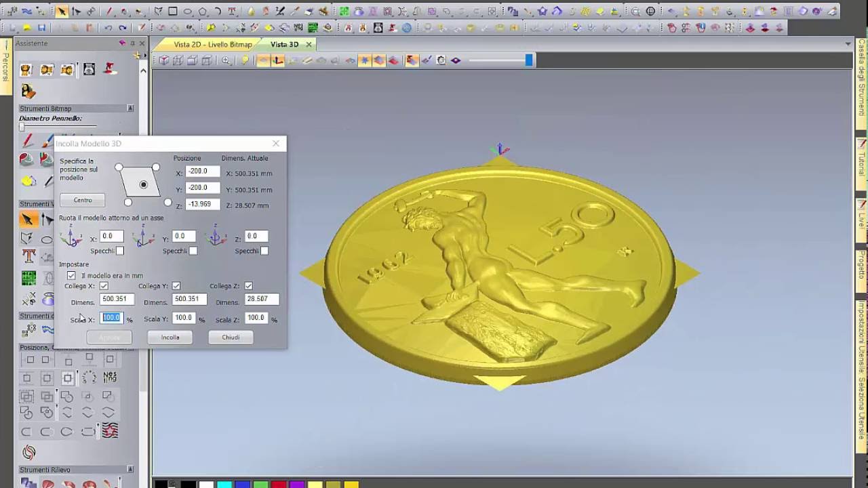Toggle Specchi checkbox for X axis
This screenshot has height=488, width=868.
120,251
